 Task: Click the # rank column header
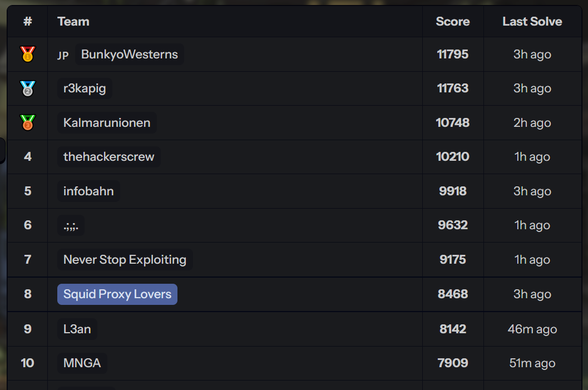[x=27, y=21]
